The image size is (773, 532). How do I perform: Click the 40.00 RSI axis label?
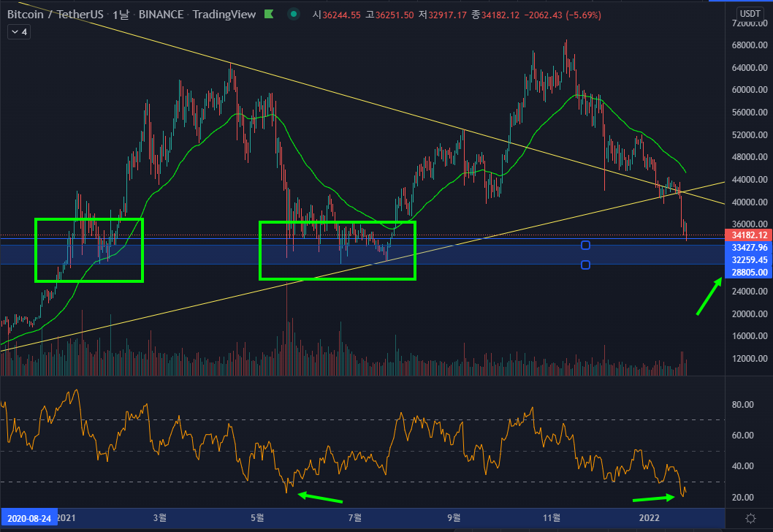[x=742, y=466]
